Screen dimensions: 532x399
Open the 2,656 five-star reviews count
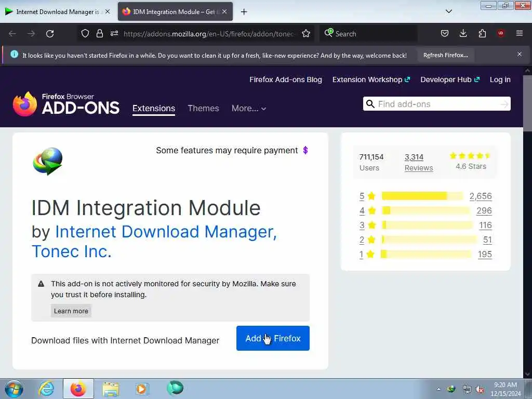(x=481, y=196)
